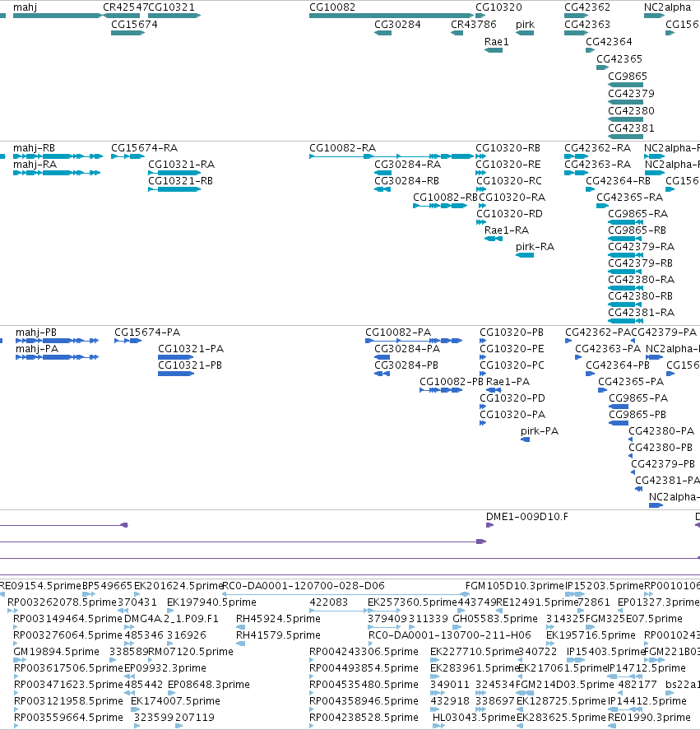The height and width of the screenshot is (730, 700).
Task: Click the CG42362-RA transcript
Action: tap(576, 156)
